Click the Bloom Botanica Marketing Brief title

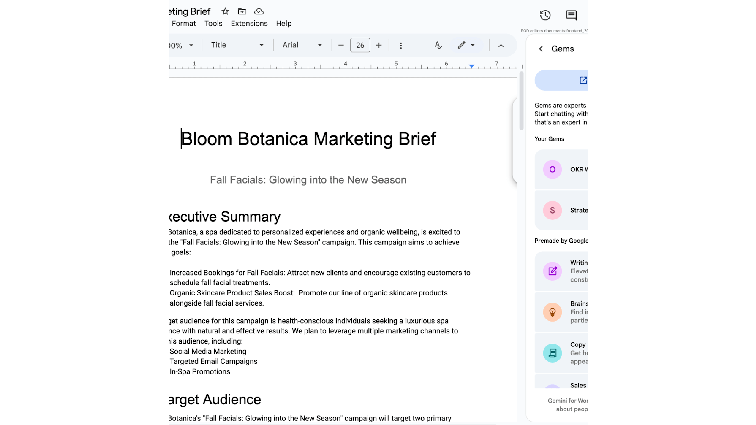(308, 139)
